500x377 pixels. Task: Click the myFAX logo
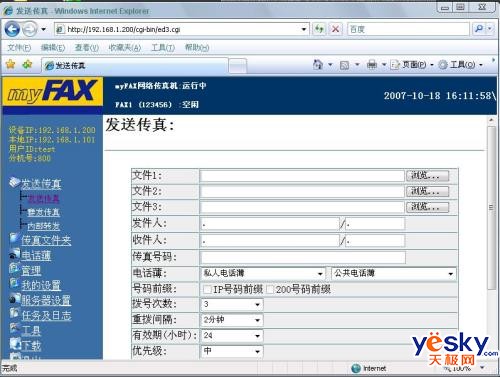(53, 91)
